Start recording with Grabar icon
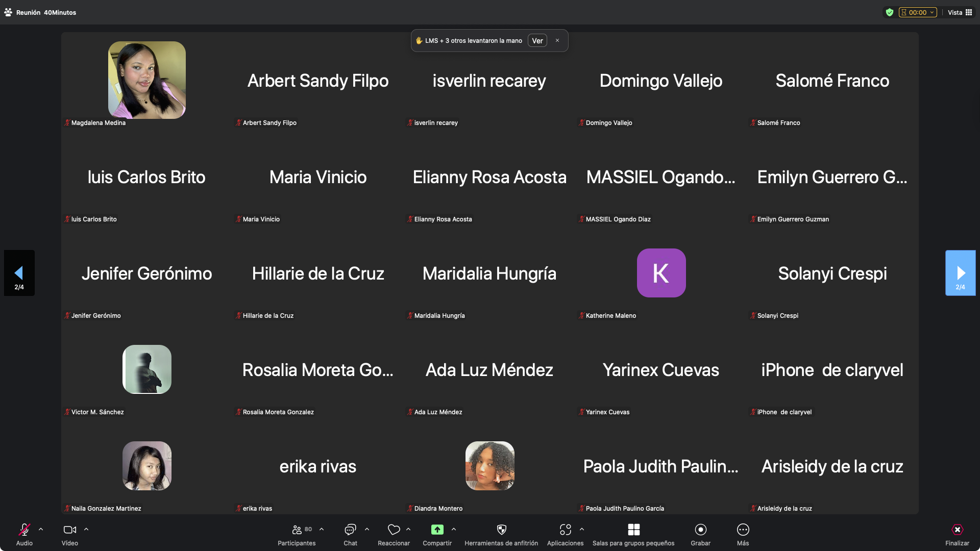This screenshot has height=551, width=980. [x=700, y=530]
